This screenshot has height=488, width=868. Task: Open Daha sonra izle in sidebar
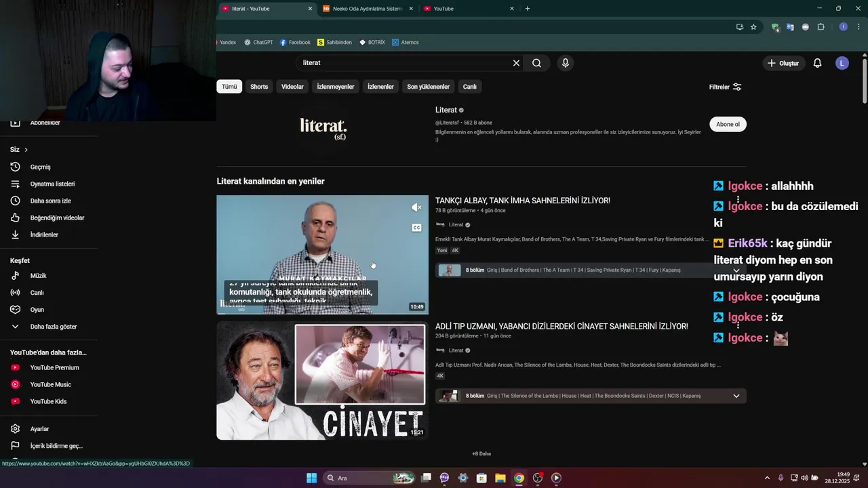tap(49, 201)
